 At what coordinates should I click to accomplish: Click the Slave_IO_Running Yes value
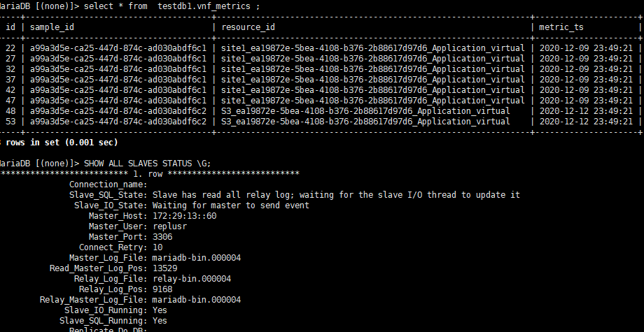[x=160, y=310]
